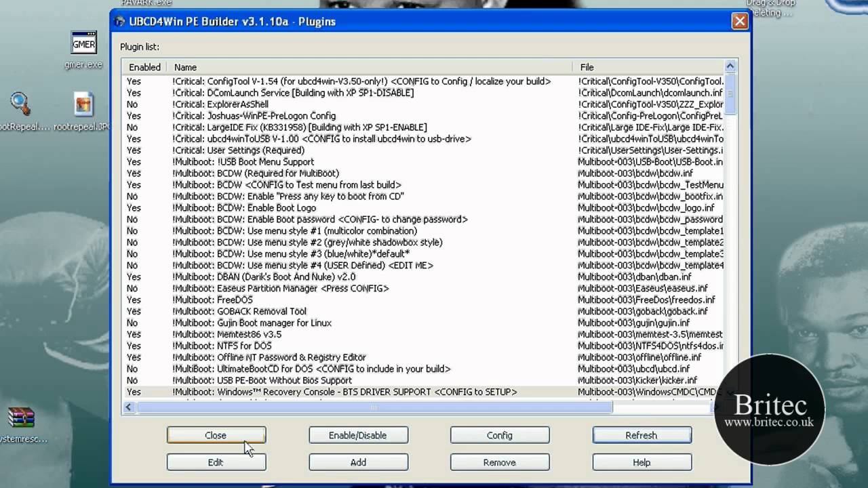Select the Joshuas-WinPE-PreLogon Config row
Screen dimensions: 868x488
pos(423,116)
